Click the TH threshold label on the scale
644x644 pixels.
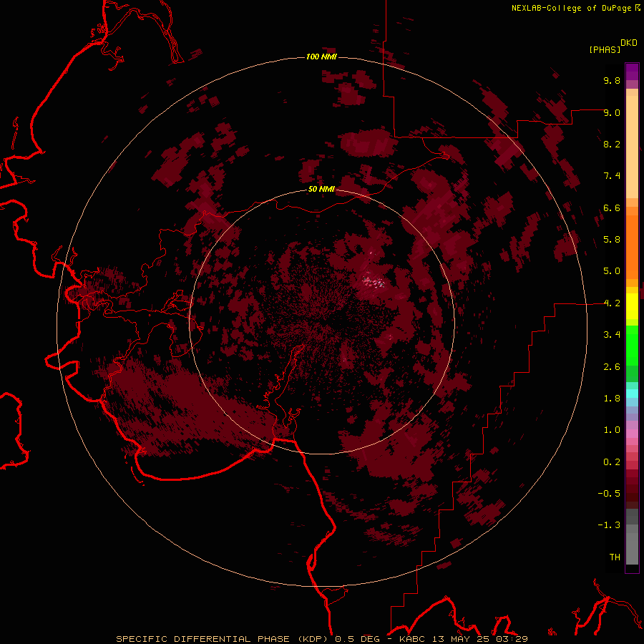[x=615, y=557]
